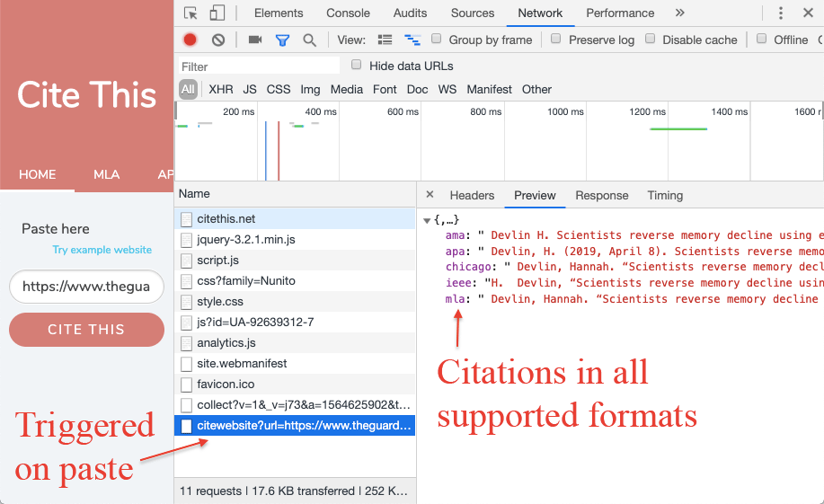Enable Group by frame checkbox
This screenshot has width=824, height=504.
point(436,39)
